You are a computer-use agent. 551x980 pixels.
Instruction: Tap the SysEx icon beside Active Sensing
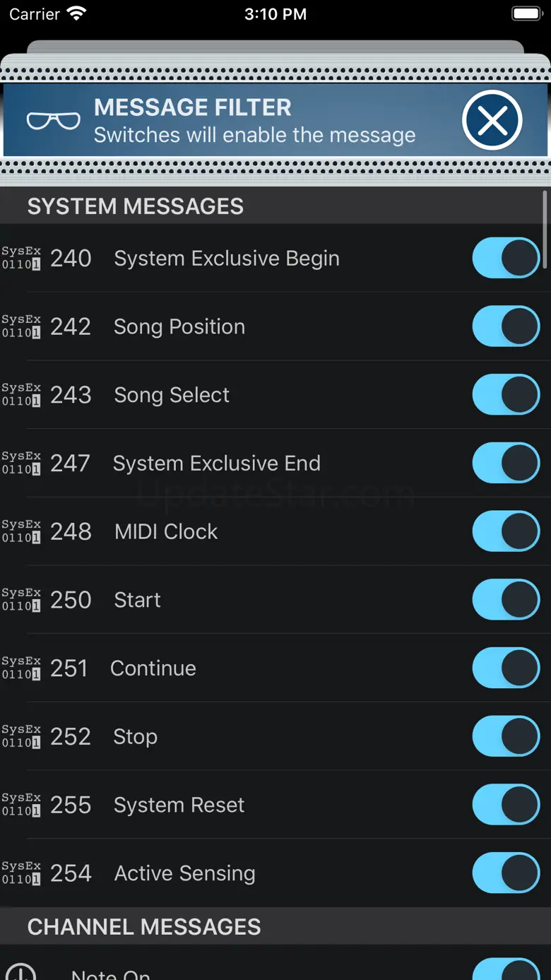pyautogui.click(x=21, y=873)
